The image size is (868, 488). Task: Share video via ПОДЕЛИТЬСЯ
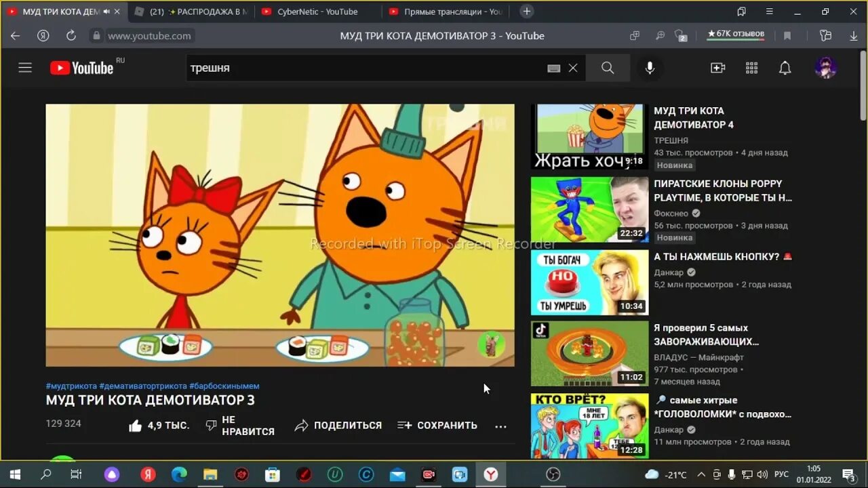(338, 426)
